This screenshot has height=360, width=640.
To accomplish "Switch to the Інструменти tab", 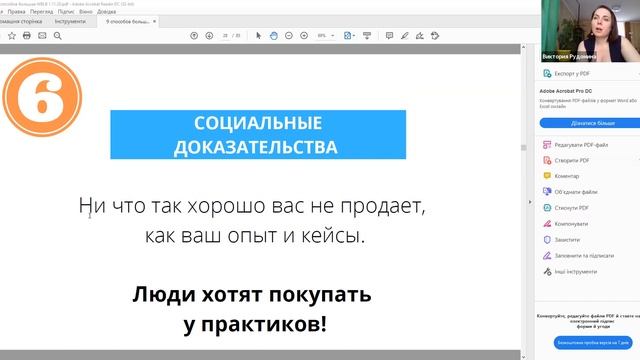I will click(70, 22).
